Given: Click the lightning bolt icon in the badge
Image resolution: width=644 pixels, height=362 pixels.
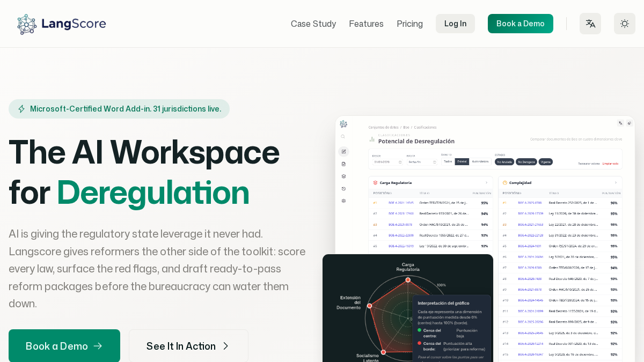Looking at the screenshot, I should coord(21,109).
